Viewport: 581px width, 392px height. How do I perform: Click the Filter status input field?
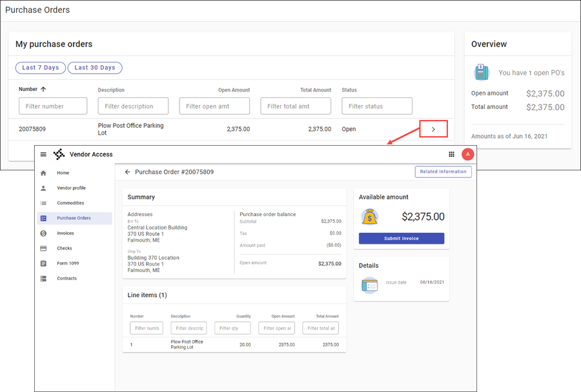(x=377, y=106)
